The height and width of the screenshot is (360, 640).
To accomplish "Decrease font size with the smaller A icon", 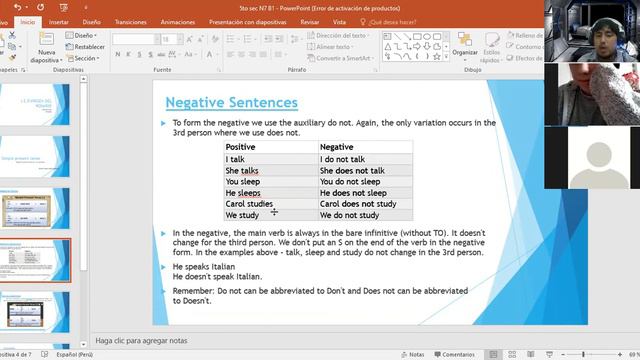I will (200, 39).
